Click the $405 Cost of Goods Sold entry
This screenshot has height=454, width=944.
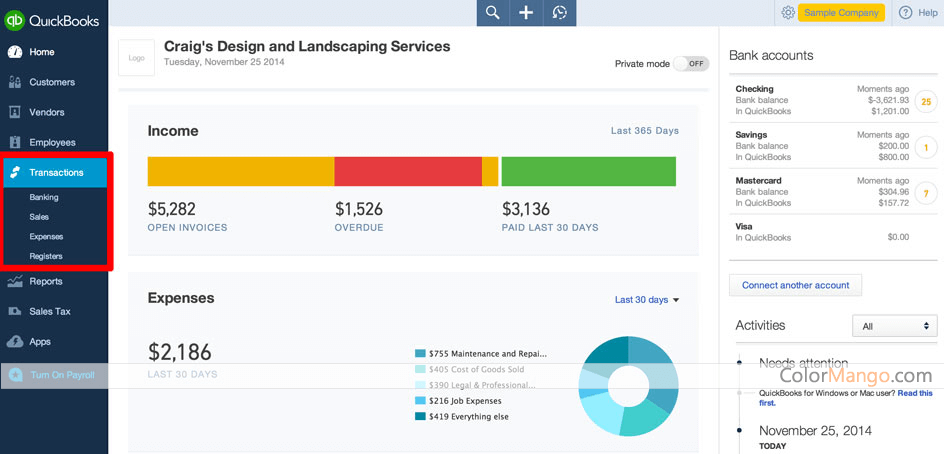tap(470, 369)
